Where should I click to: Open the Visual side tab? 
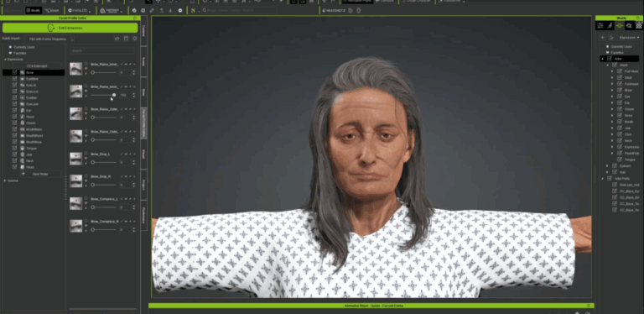click(143, 154)
